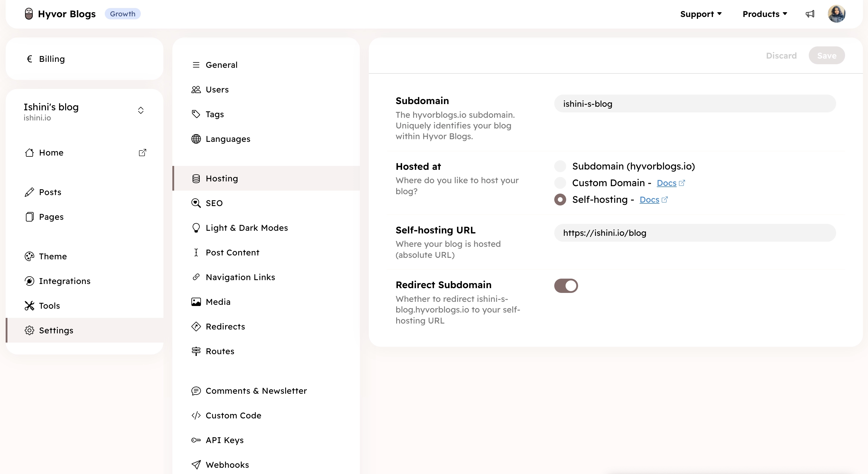Open the Redirects settings tab
The image size is (868, 474).
click(266, 327)
